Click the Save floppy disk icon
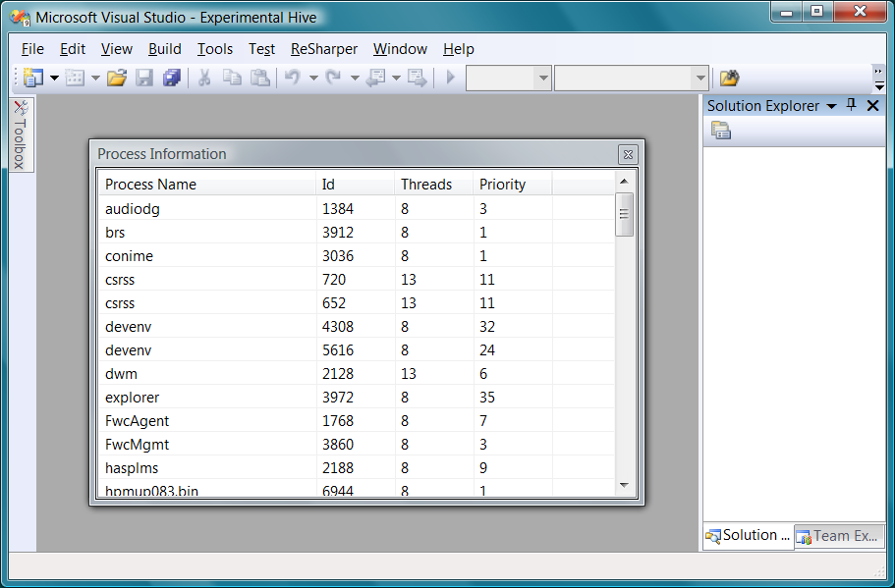Image resolution: width=895 pixels, height=588 pixels. point(144,78)
